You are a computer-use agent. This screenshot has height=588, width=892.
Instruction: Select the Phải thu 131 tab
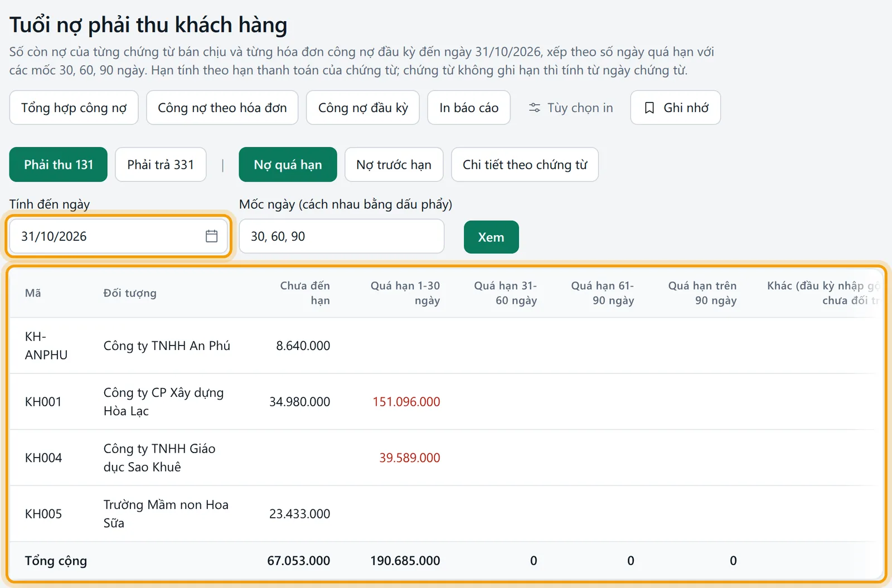[x=58, y=164]
